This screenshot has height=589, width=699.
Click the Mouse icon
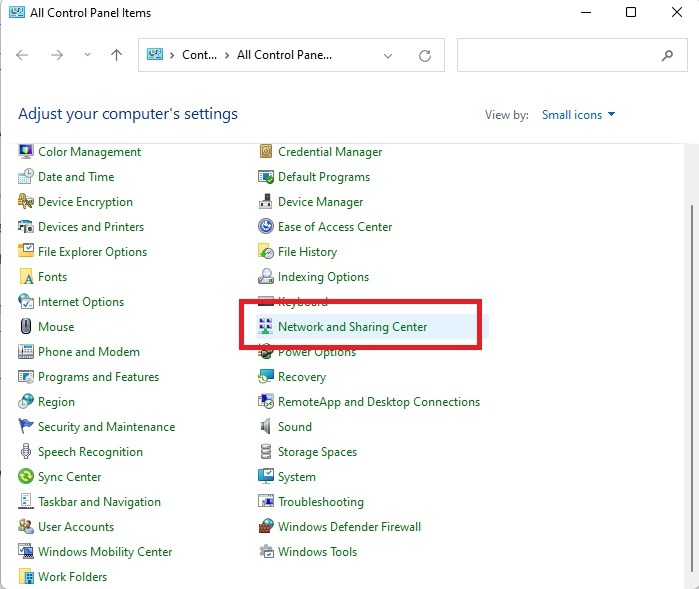coord(26,326)
